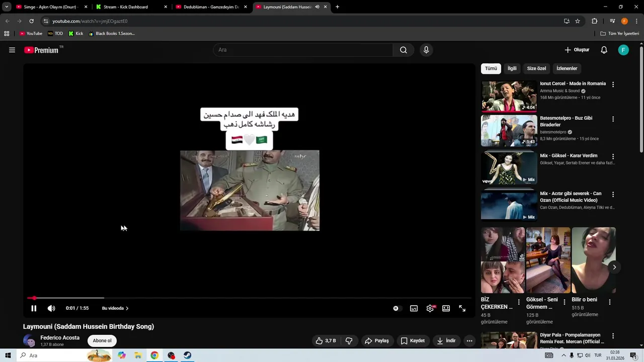Open player settings gear
The image size is (644, 362).
[x=430, y=308]
